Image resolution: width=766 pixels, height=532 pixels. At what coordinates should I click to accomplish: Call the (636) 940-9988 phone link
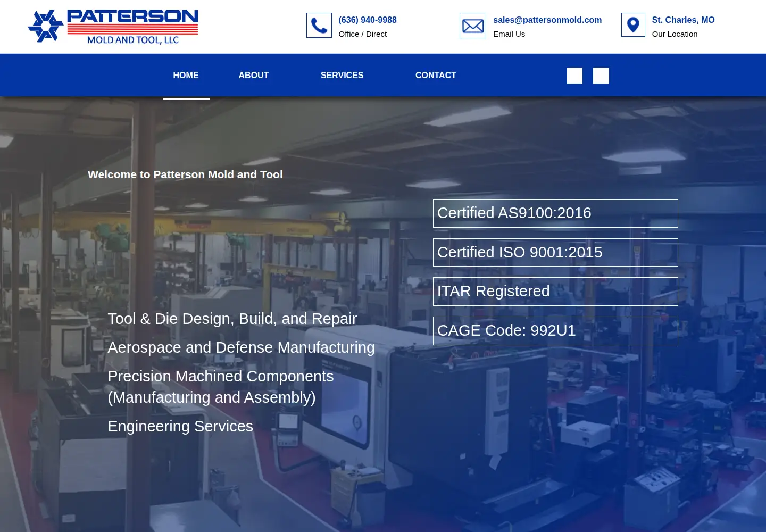pos(368,20)
